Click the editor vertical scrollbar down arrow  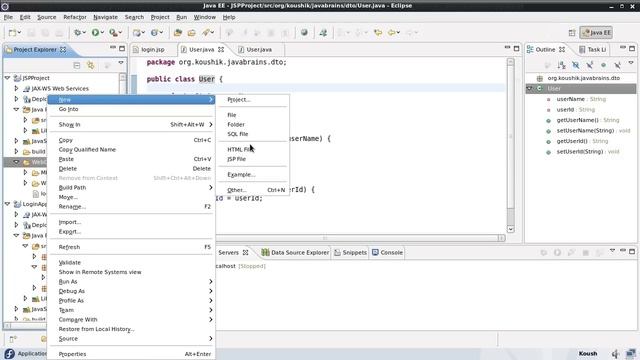[510, 229]
